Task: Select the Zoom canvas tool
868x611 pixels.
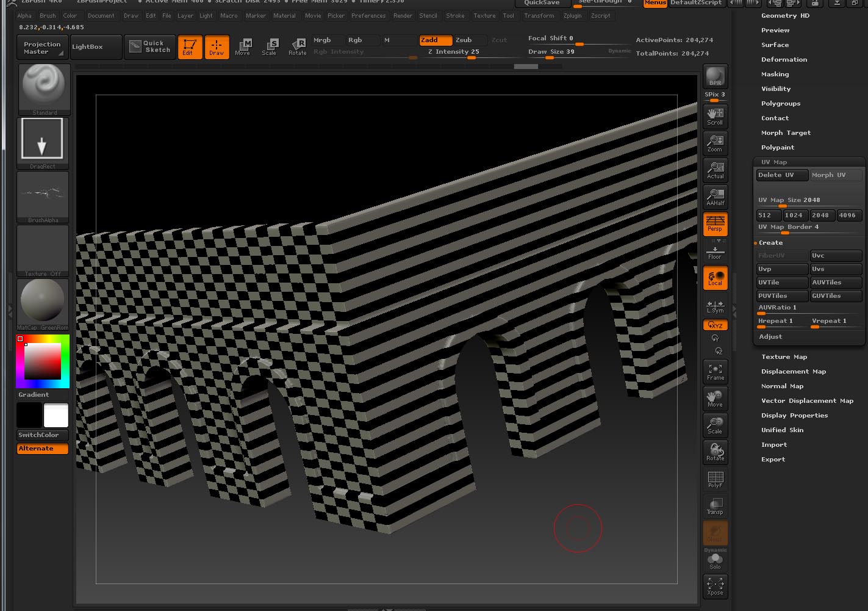Action: (715, 143)
